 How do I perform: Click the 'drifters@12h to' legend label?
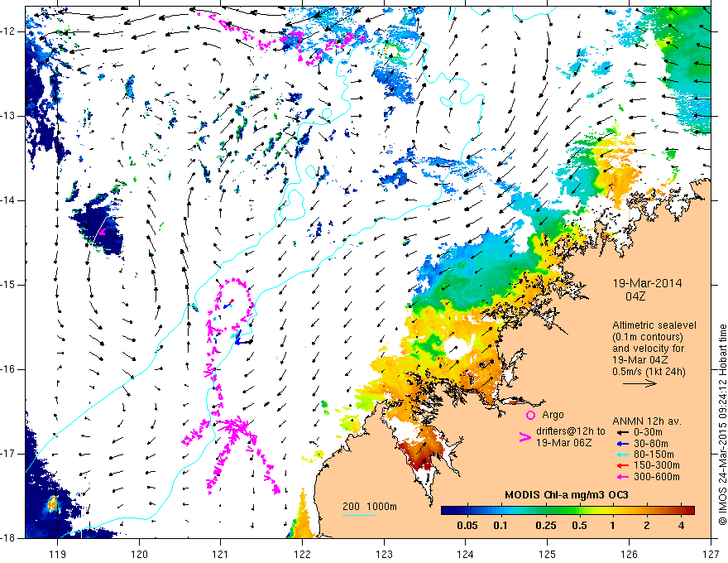click(571, 431)
